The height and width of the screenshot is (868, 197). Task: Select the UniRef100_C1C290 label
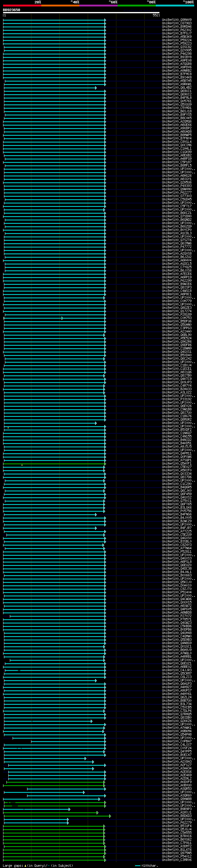pos(177,484)
